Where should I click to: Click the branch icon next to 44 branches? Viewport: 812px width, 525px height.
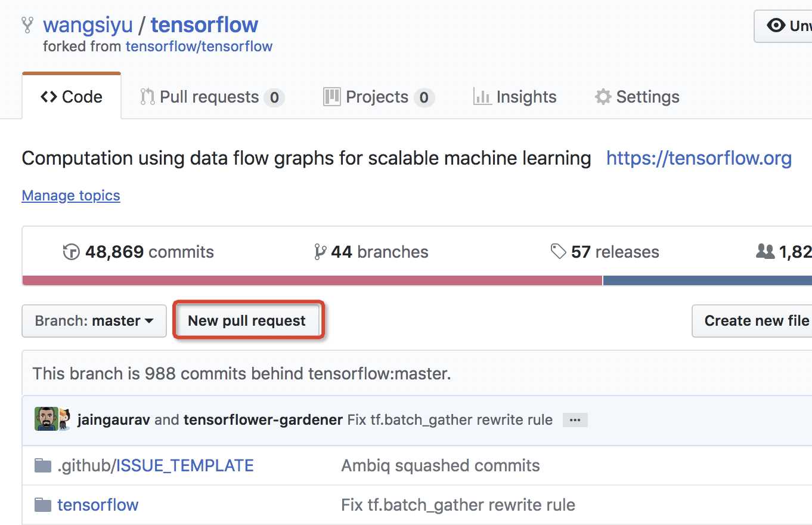pyautogui.click(x=320, y=252)
